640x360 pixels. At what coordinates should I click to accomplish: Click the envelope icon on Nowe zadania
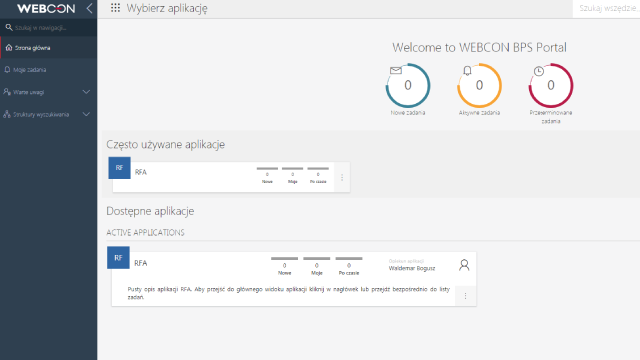click(396, 70)
